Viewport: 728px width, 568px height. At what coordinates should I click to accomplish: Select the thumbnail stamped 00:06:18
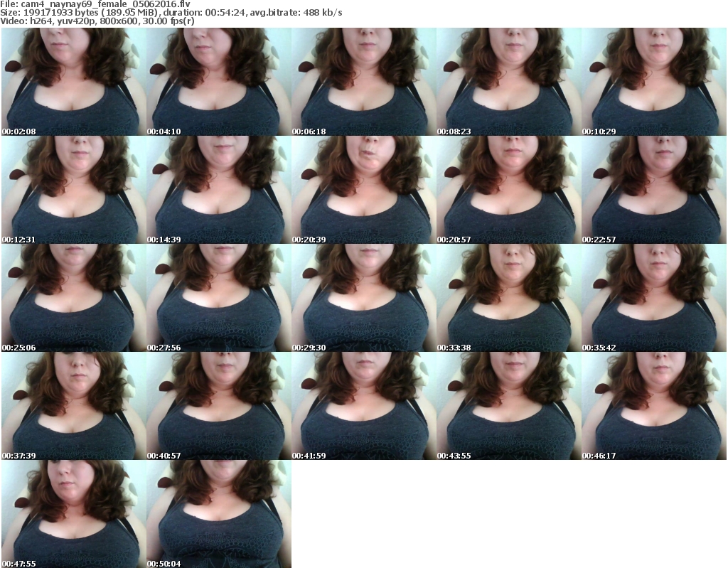[x=364, y=82]
